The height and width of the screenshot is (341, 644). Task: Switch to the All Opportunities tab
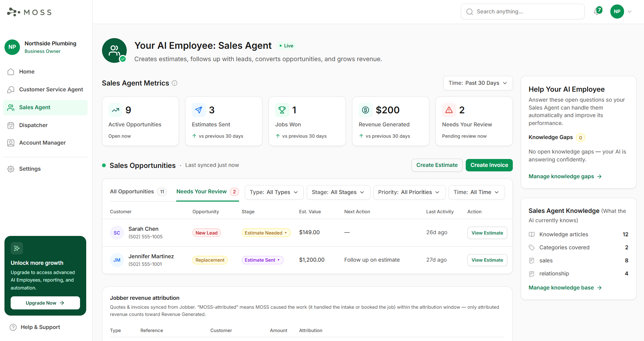138,192
